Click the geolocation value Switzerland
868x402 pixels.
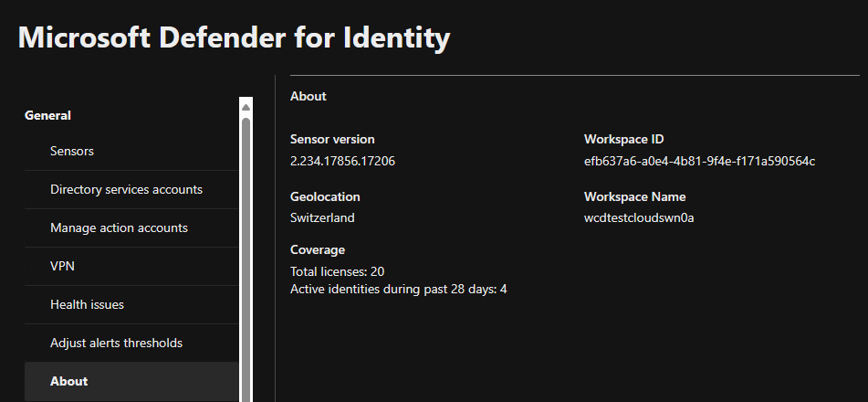(x=322, y=218)
